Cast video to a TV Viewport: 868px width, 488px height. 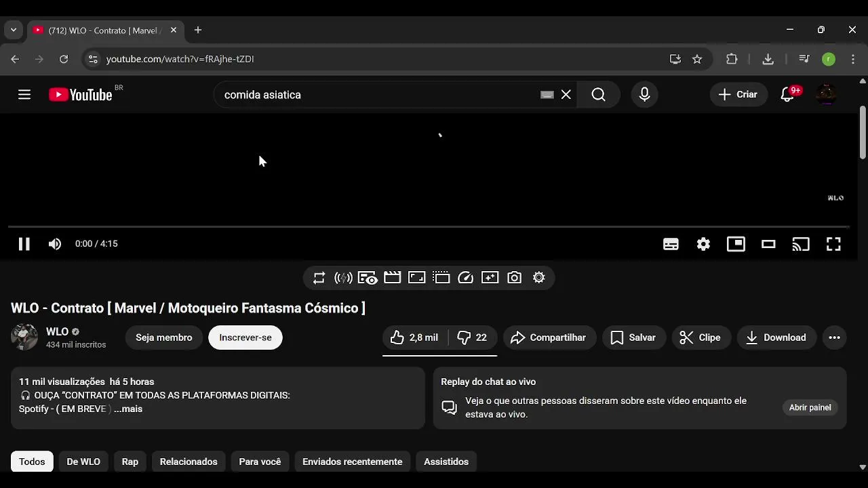click(801, 244)
